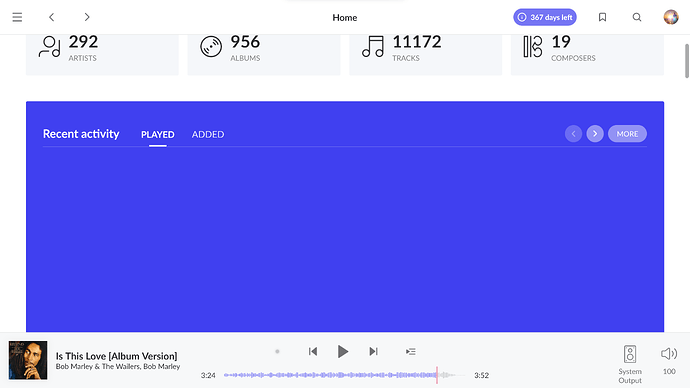690x388 pixels.
Task: Click the vertical page scrollbar
Action: point(686,61)
